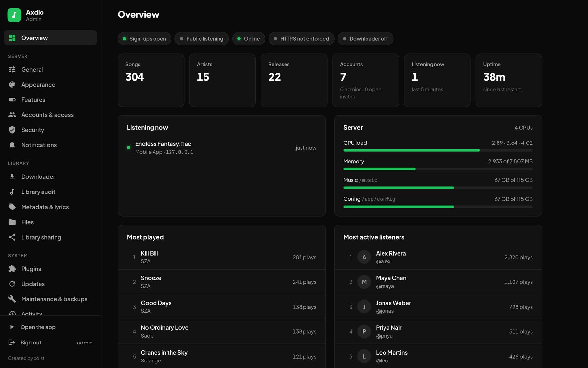Click the Overview grid icon

pos(12,38)
